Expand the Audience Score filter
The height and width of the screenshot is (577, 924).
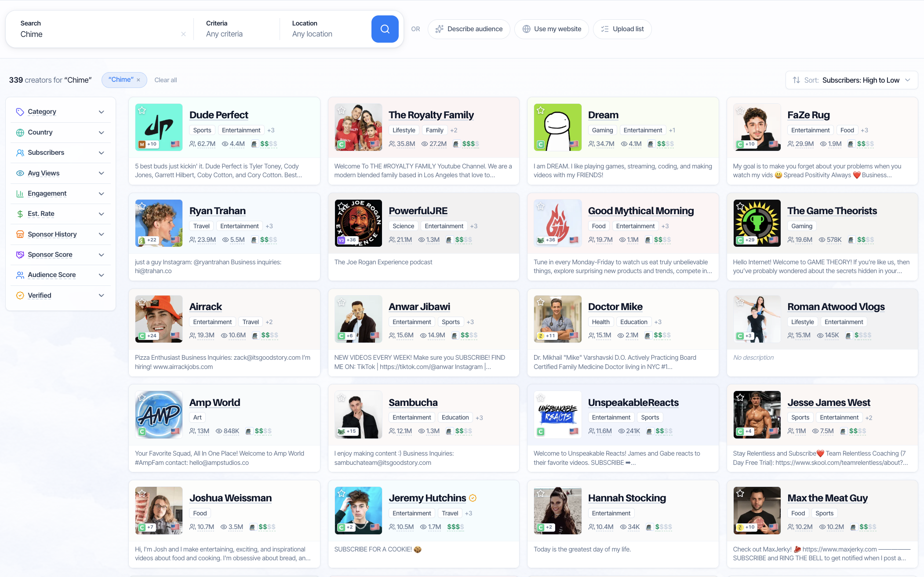(61, 275)
